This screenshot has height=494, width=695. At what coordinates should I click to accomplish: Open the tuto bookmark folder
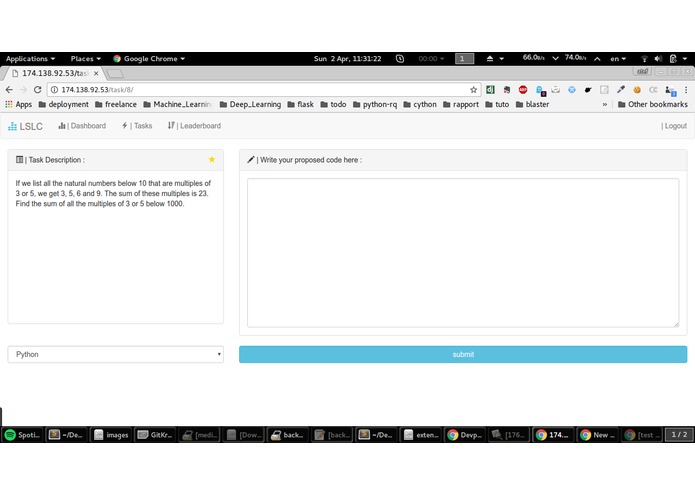tap(497, 105)
